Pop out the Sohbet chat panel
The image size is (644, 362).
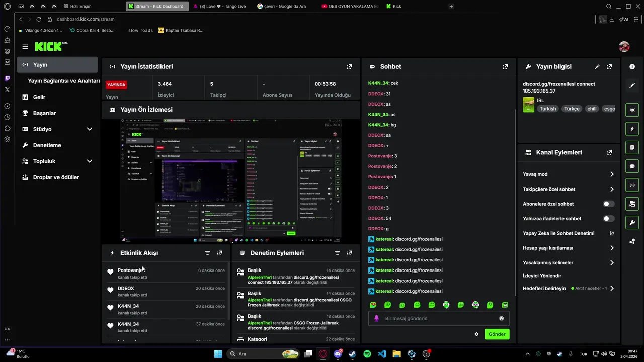[505, 66]
